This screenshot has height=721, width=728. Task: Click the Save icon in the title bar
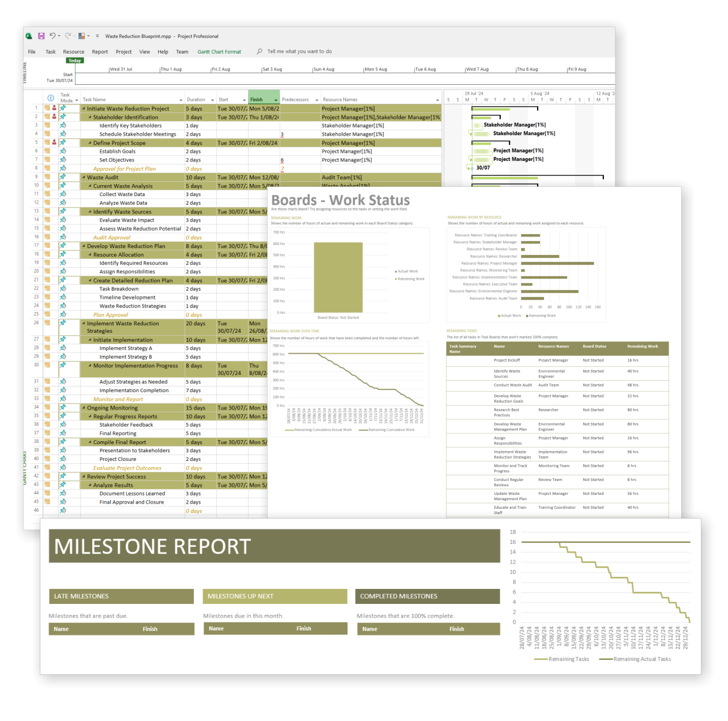[41, 36]
